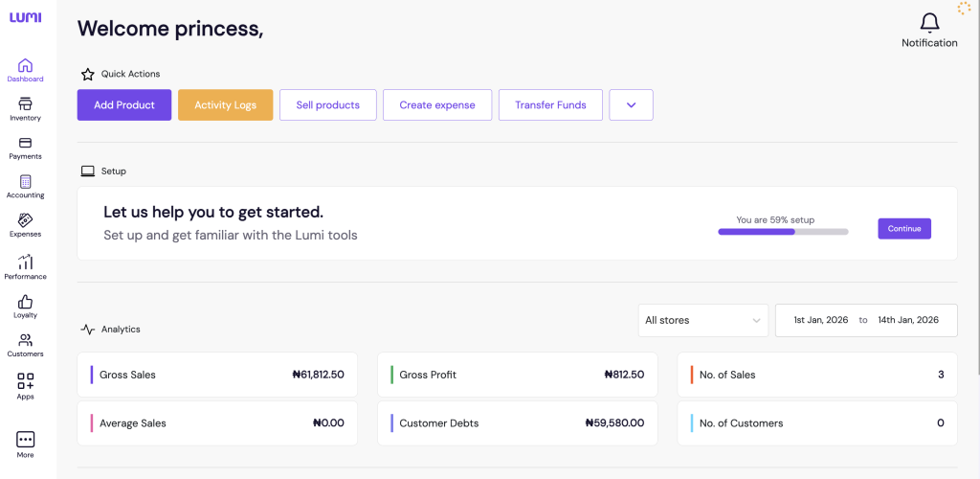Open the All stores dropdown

703,320
